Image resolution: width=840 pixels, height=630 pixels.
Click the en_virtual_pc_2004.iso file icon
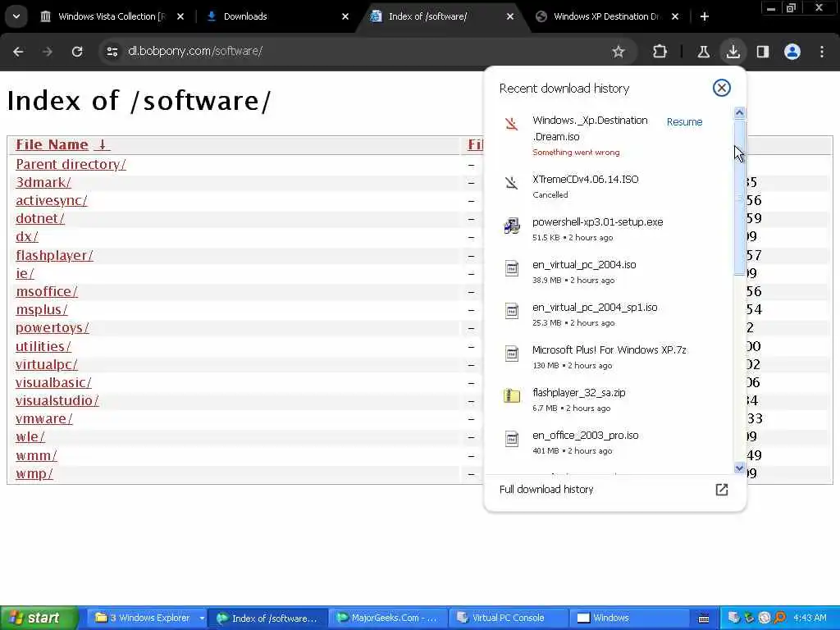(x=512, y=268)
